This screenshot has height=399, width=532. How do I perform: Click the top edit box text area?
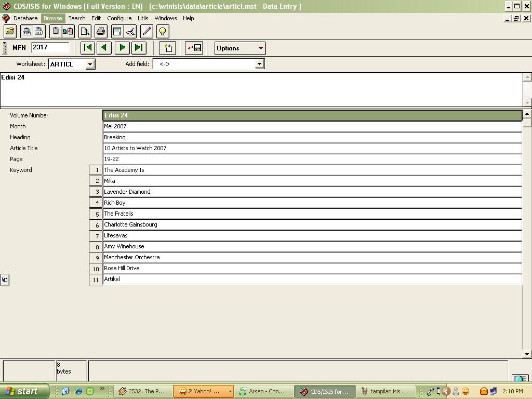click(x=261, y=90)
